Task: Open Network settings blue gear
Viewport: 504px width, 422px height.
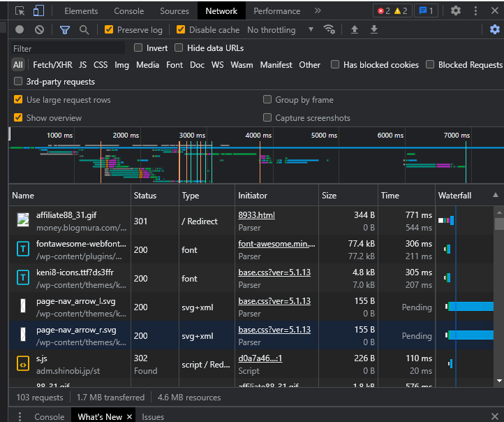Action: coord(495,29)
